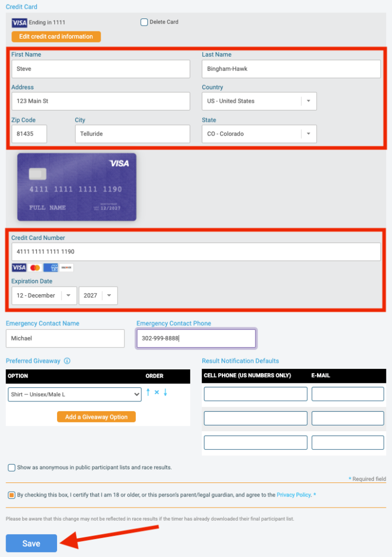Click the Visa logo beside Ending in 1111
This screenshot has width=392, height=557.
(x=19, y=23)
